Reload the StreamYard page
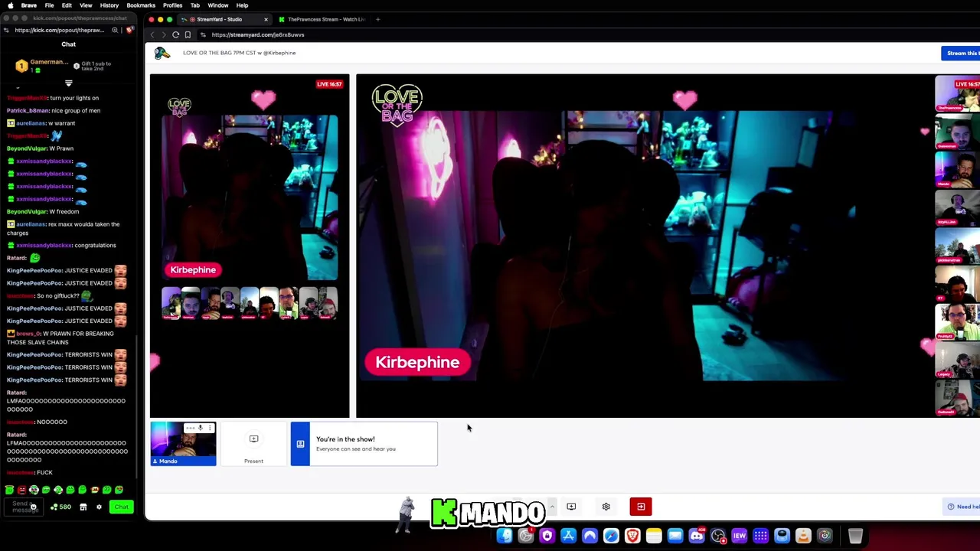This screenshot has width=980, height=551. point(175,34)
